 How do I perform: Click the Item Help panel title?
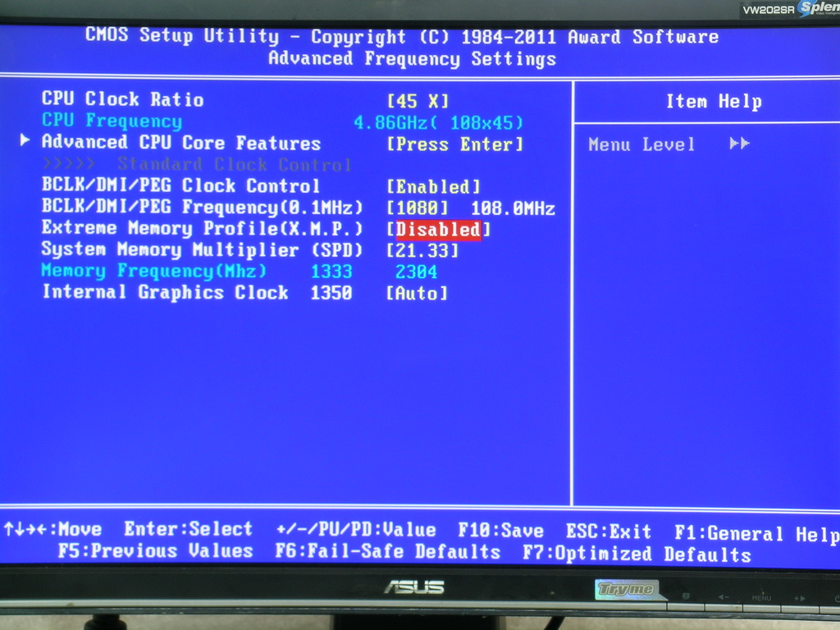click(x=714, y=101)
